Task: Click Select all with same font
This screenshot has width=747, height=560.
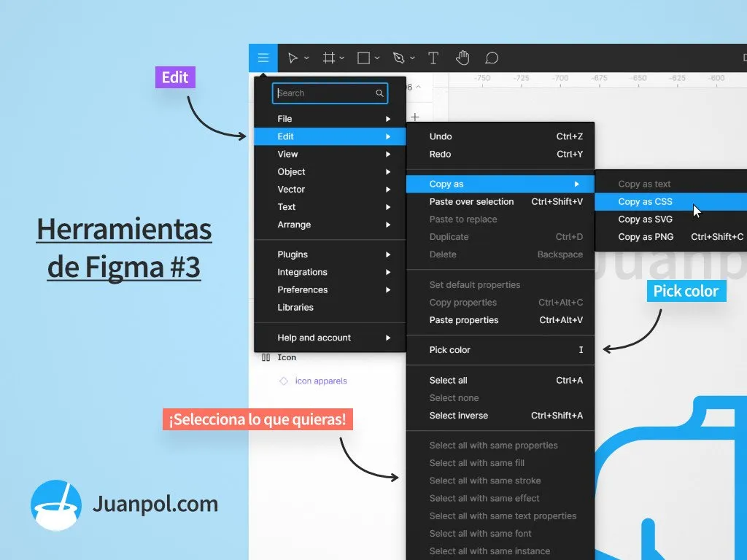Action: 500,533
